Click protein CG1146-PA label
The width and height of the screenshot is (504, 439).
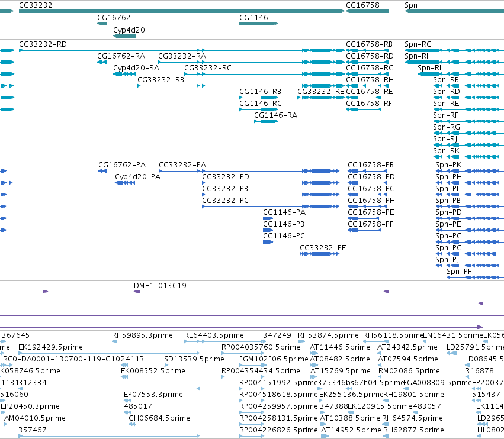pyautogui.click(x=284, y=212)
